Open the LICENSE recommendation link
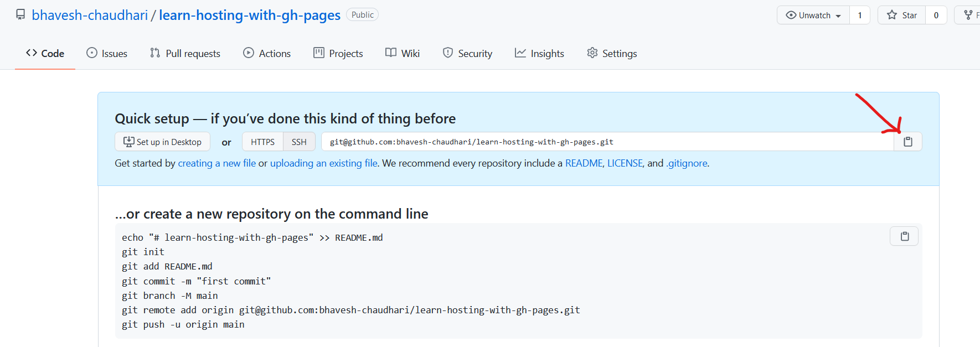This screenshot has width=980, height=347. coord(625,163)
